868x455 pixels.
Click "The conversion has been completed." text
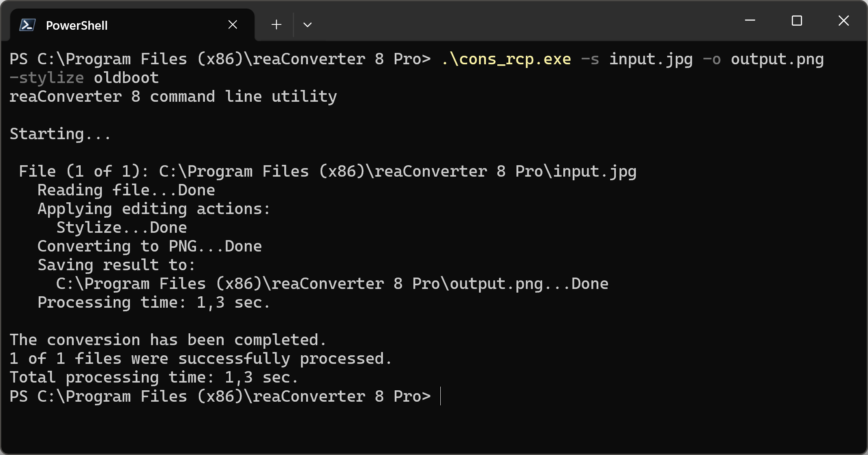pos(168,340)
